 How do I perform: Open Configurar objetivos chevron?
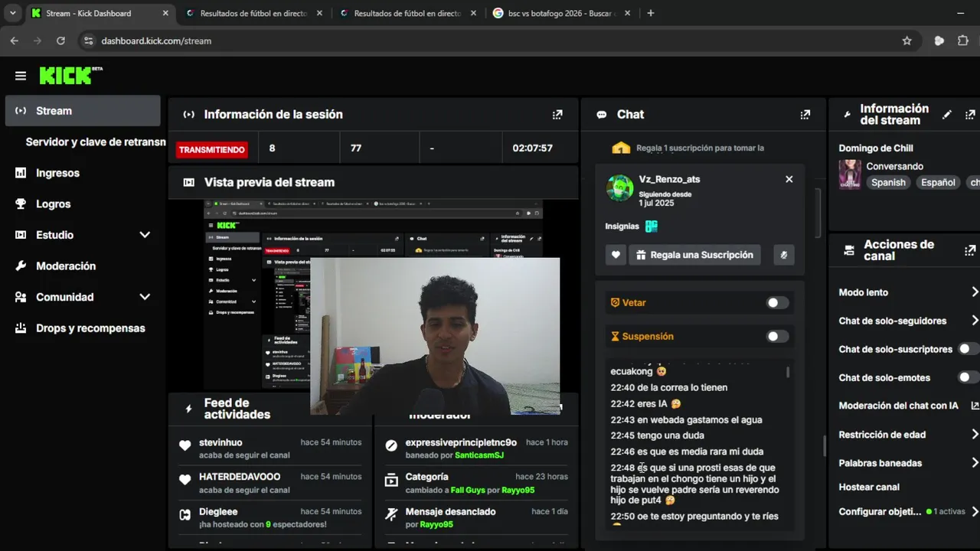[x=975, y=511]
